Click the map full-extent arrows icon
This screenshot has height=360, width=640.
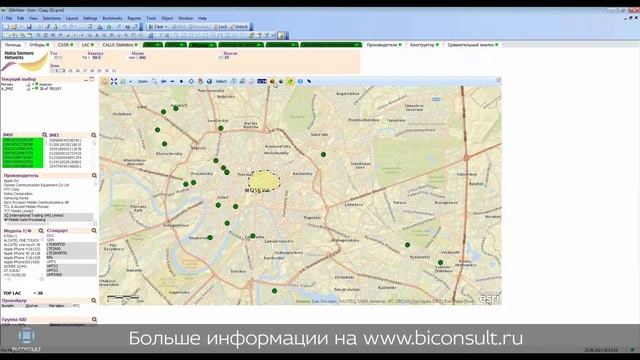click(x=114, y=81)
